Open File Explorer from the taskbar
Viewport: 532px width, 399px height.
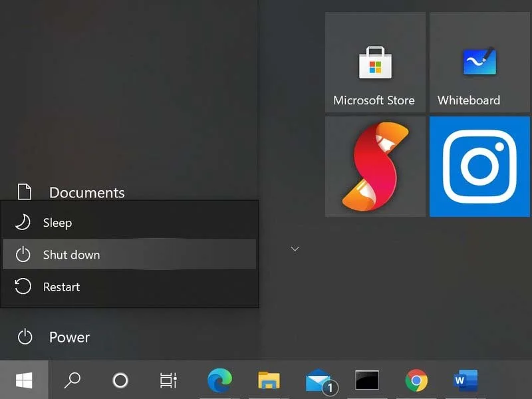click(x=269, y=380)
